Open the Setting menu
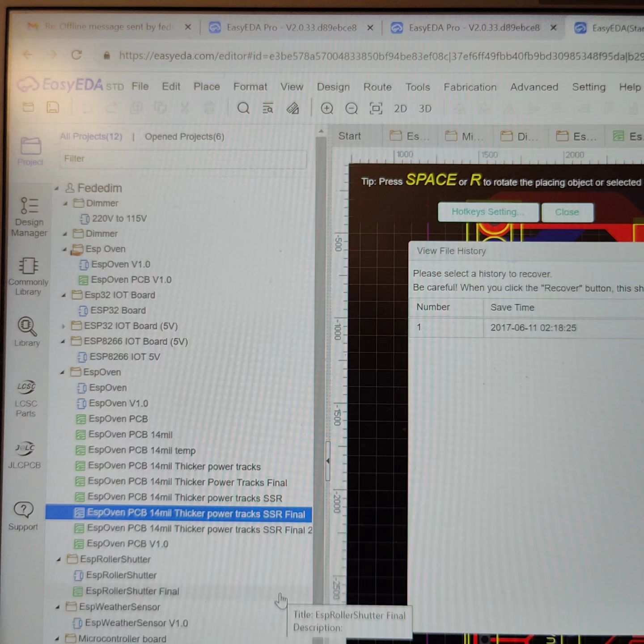The height and width of the screenshot is (644, 644). click(589, 87)
